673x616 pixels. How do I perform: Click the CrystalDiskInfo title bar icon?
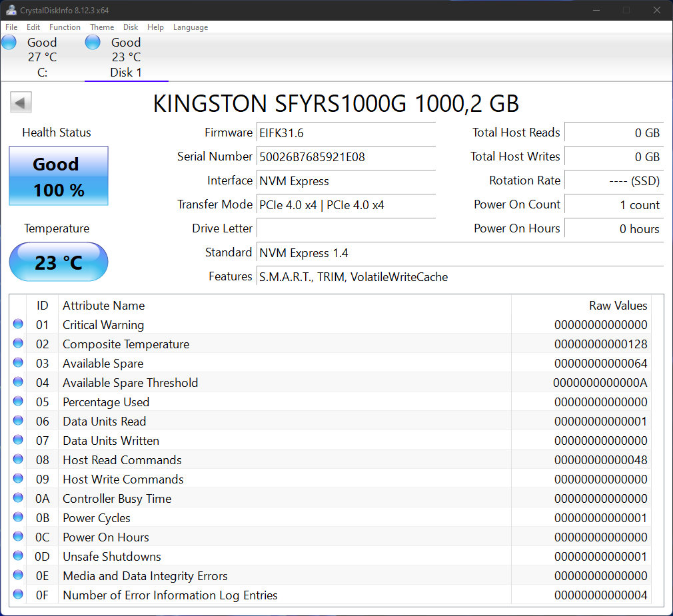coord(11,10)
